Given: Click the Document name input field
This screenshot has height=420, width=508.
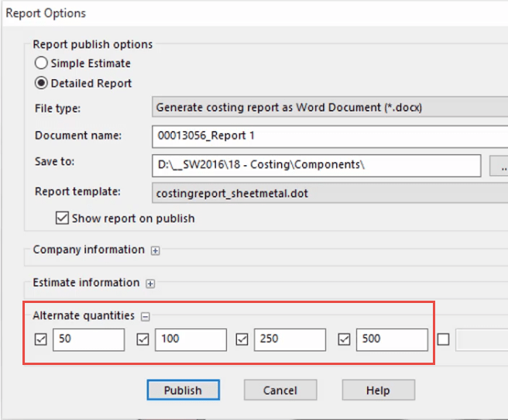Looking at the screenshot, I should click(x=330, y=136).
